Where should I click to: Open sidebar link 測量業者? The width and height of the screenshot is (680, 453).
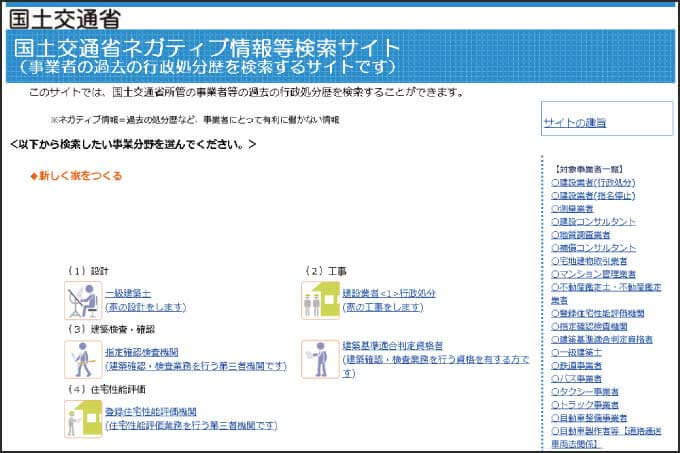coord(572,209)
